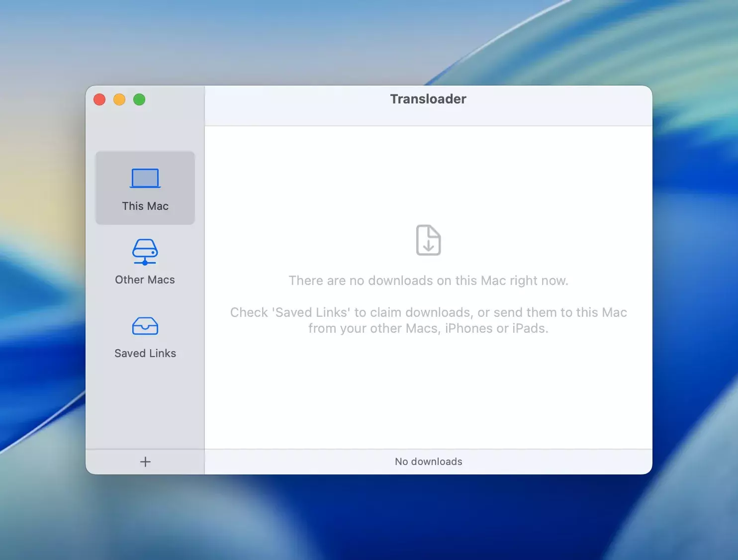The image size is (738, 560).
Task: Click the 'Transloader' window title
Action: 428,99
